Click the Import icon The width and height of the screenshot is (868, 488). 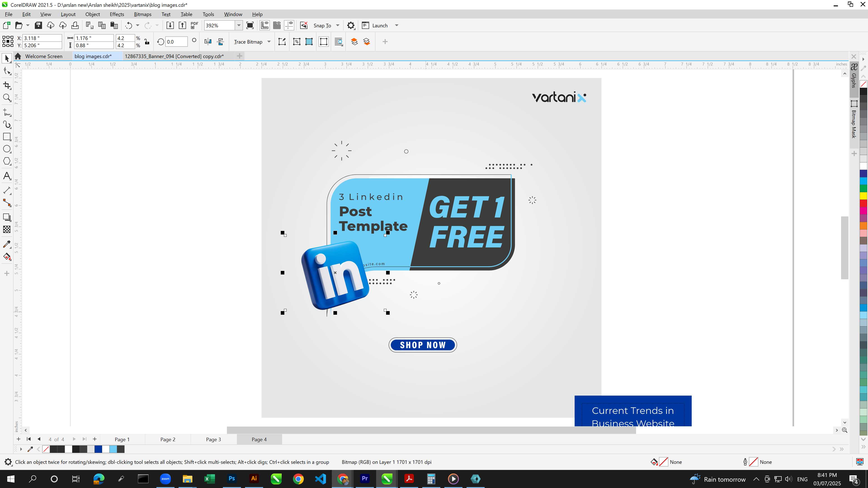[170, 25]
